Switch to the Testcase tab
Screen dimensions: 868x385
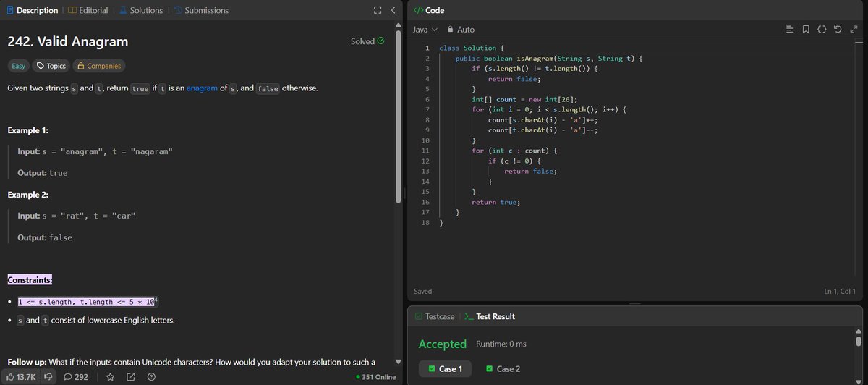click(435, 316)
